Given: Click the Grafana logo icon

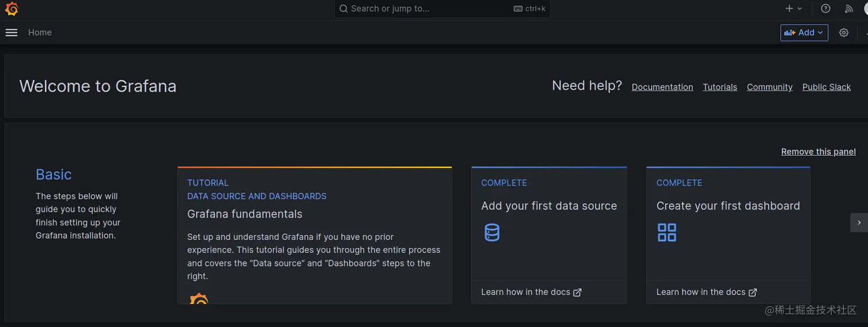Looking at the screenshot, I should [x=11, y=9].
